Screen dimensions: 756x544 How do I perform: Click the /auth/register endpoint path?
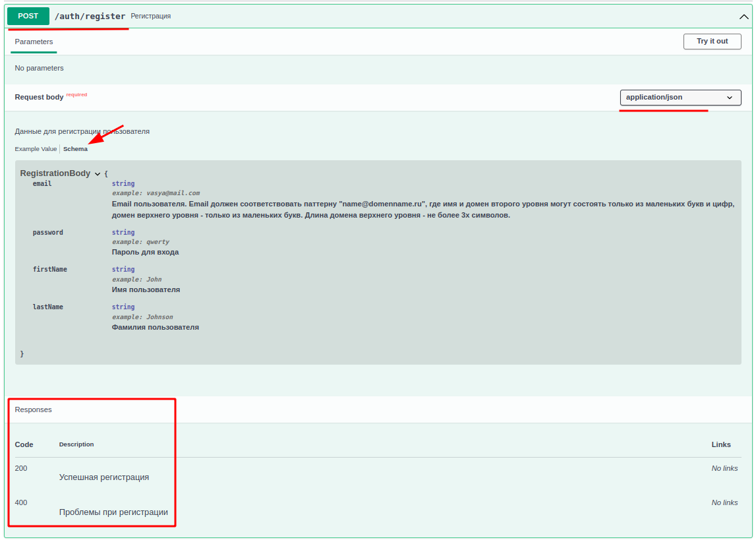(x=90, y=16)
